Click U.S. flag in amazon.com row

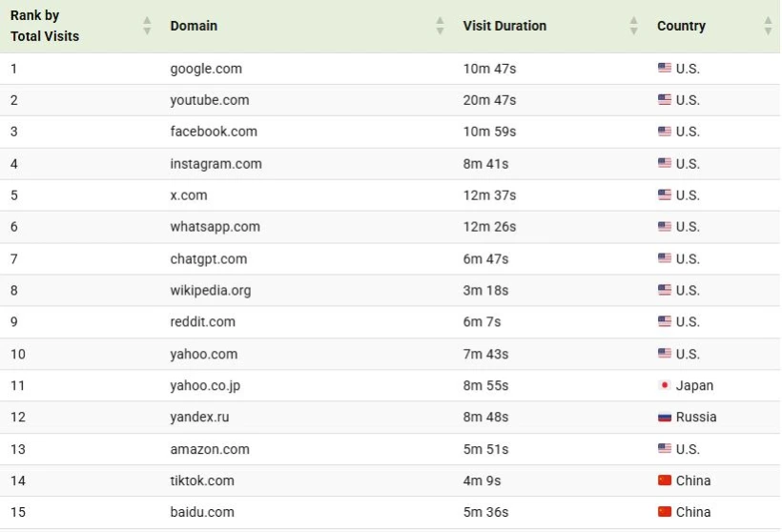(665, 449)
